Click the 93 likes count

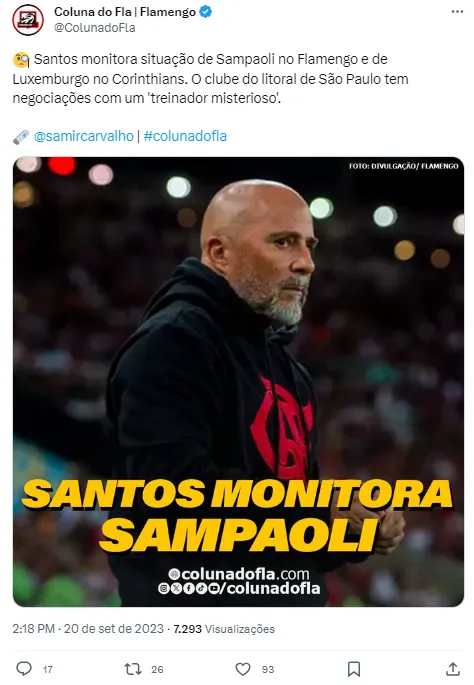tap(268, 669)
